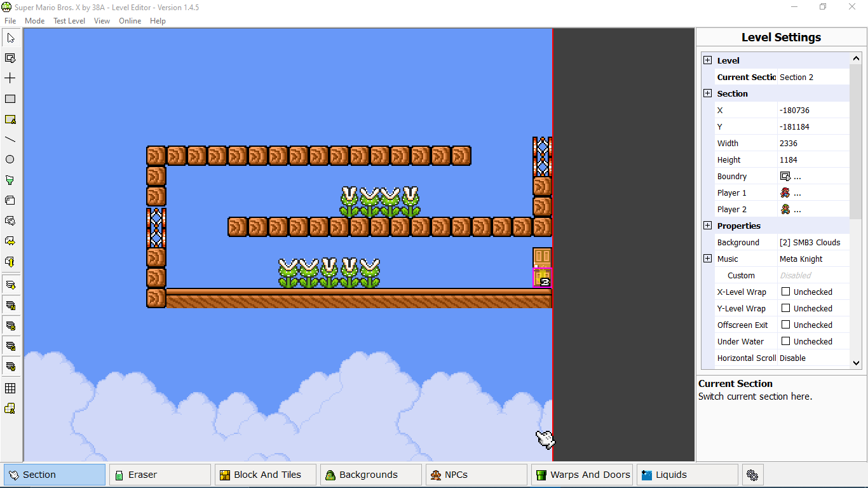Open the Horizontal Scroll value Disable
The width and height of the screenshot is (868, 488).
point(813,358)
